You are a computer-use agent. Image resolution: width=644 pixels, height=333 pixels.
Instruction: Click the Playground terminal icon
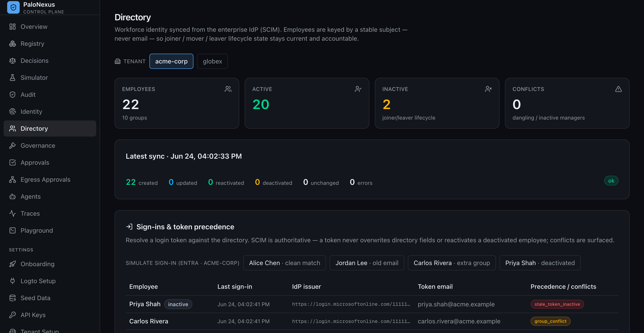(13, 231)
